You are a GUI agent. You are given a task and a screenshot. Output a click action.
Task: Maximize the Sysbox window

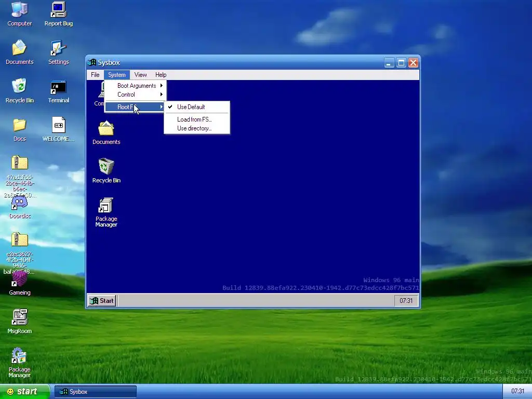tap(401, 63)
